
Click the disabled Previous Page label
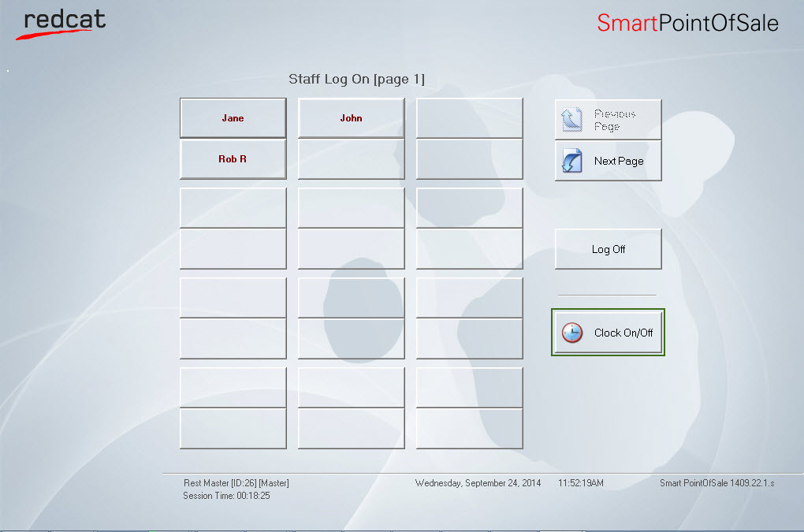point(615,120)
